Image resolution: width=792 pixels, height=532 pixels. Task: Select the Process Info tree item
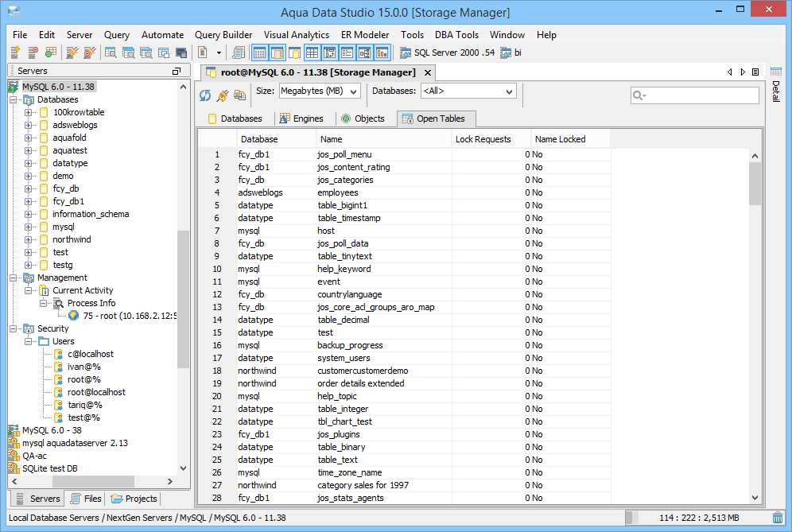91,303
